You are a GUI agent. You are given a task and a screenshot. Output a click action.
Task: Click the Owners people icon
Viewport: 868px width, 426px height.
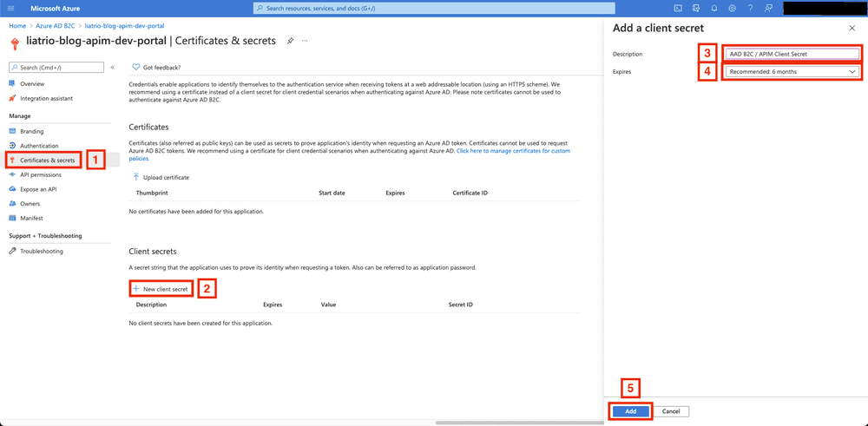tap(12, 203)
